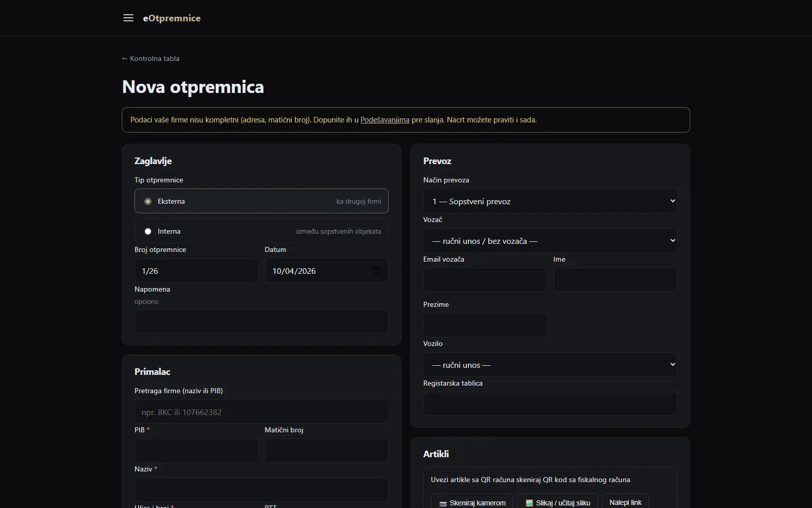Viewport: 812px width, 508px height.
Task: Click the eOtpremnice logo link
Action: [172, 18]
